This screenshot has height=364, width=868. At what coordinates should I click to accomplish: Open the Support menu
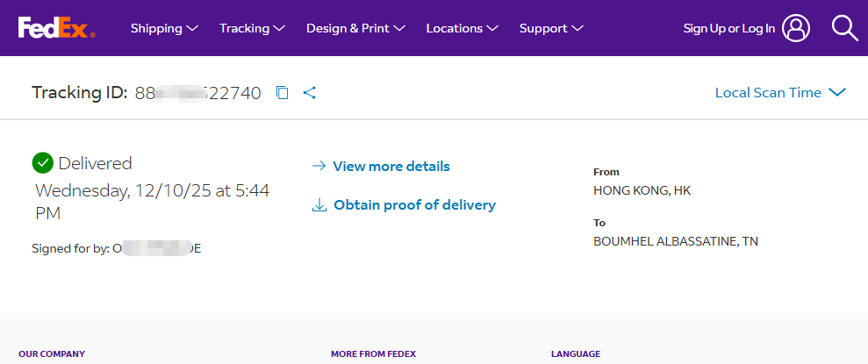point(551,28)
